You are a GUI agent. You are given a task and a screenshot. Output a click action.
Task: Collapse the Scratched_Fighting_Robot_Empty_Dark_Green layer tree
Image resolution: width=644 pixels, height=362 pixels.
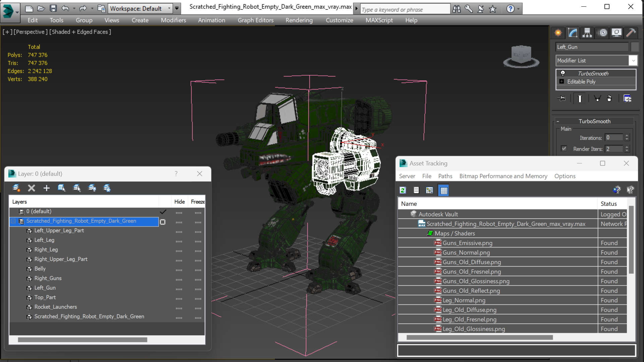13,221
